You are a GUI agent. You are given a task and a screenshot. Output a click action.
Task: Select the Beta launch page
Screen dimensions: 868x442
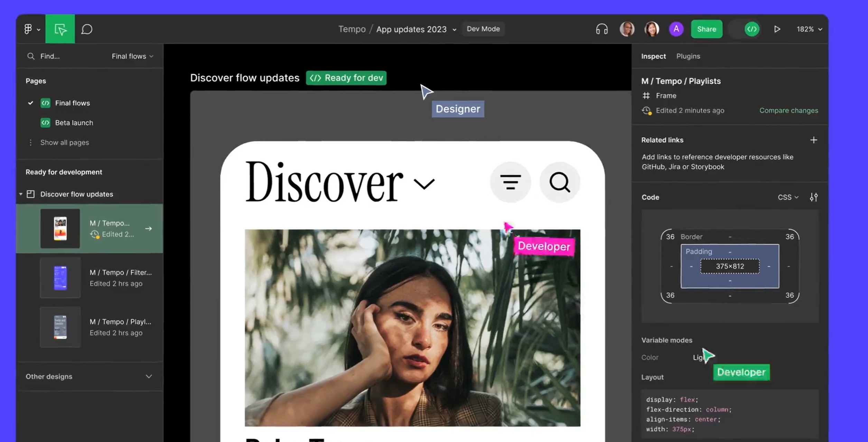74,123
